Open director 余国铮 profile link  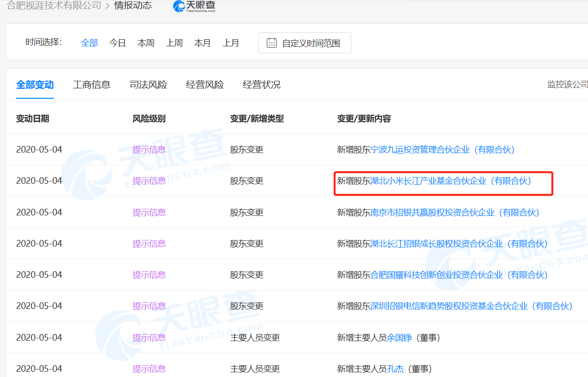[400, 338]
